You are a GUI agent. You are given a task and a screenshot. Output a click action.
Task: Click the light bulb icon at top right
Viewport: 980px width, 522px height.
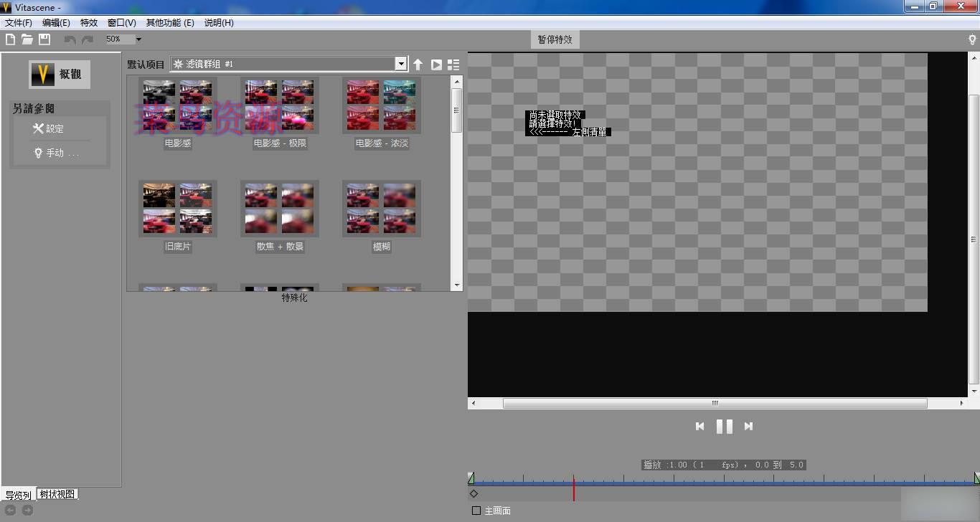(x=973, y=39)
